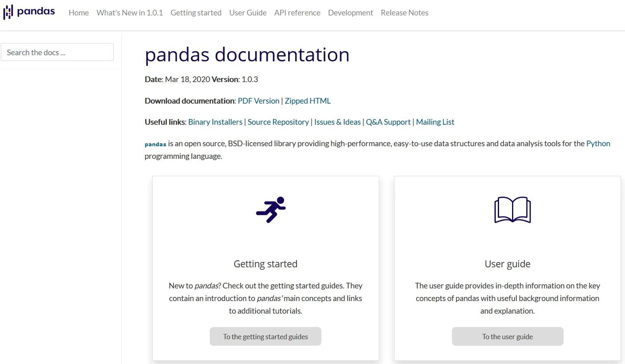625x364 pixels.
Task: Open the Mailing List link
Action: coord(435,122)
